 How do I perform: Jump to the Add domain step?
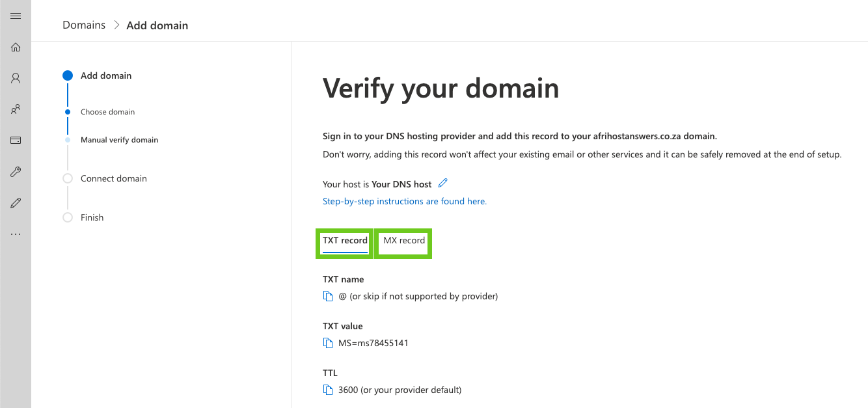pyautogui.click(x=106, y=75)
